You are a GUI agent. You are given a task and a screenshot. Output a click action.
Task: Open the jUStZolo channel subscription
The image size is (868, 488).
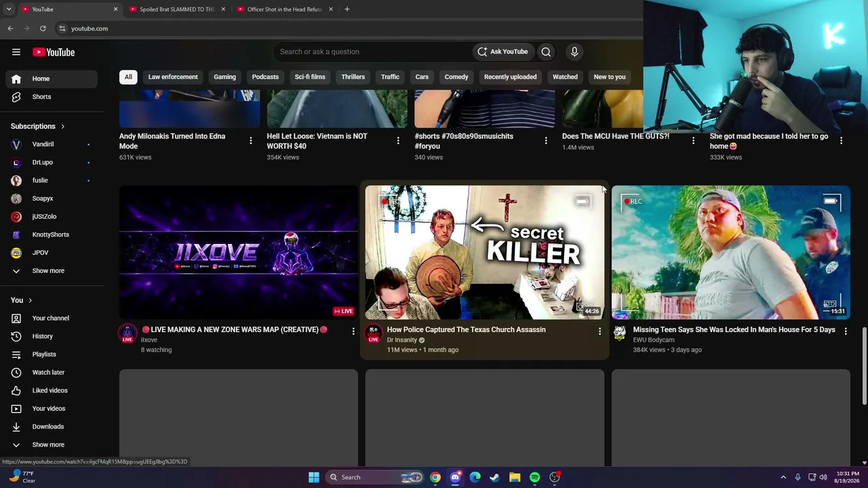tap(52, 217)
